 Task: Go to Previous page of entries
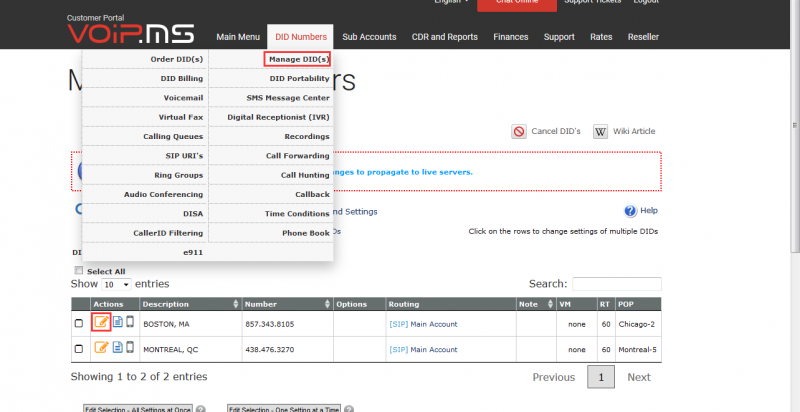554,377
